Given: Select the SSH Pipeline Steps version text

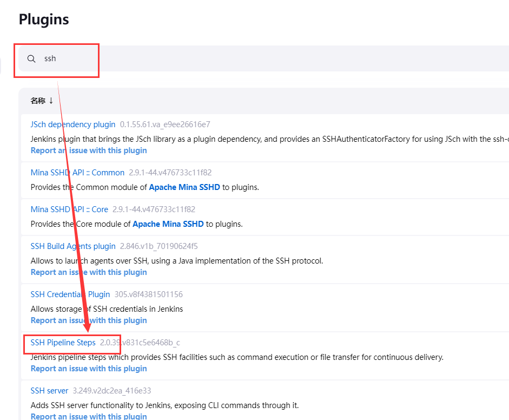Looking at the screenshot, I should point(140,343).
